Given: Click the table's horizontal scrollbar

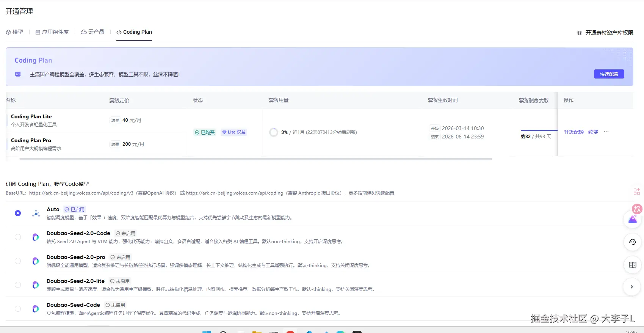Looking at the screenshot, I should [256, 159].
